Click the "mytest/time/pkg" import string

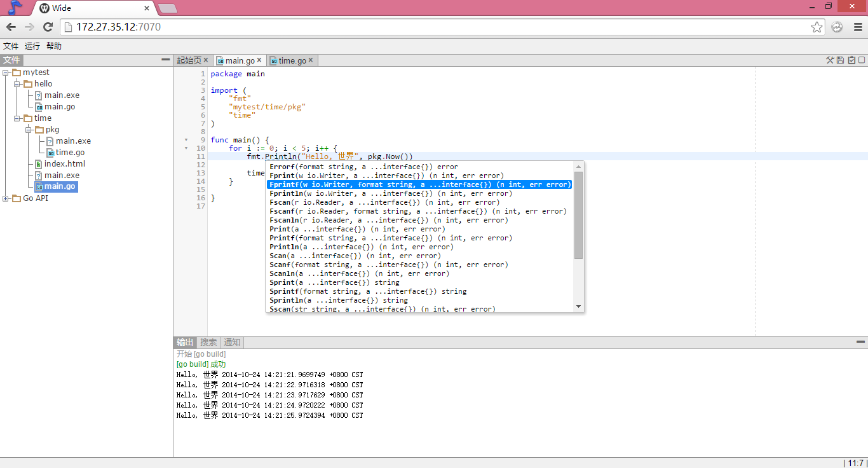[x=267, y=107]
